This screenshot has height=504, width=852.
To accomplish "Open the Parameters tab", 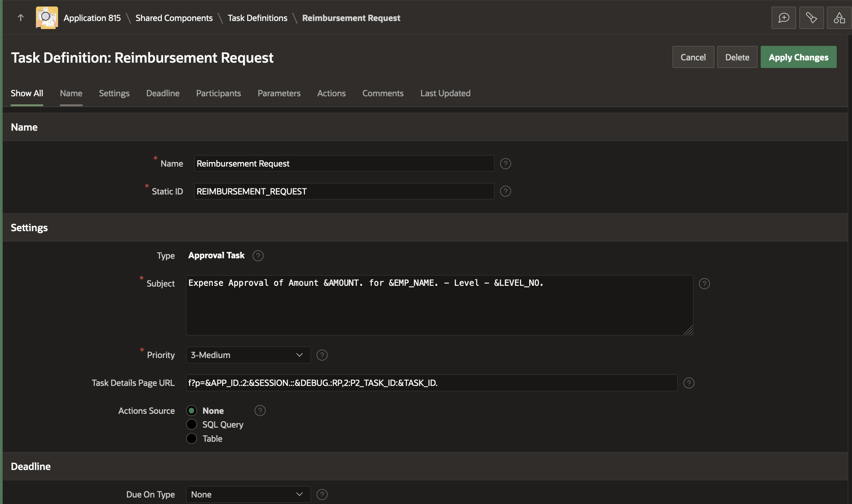I will coord(279,93).
